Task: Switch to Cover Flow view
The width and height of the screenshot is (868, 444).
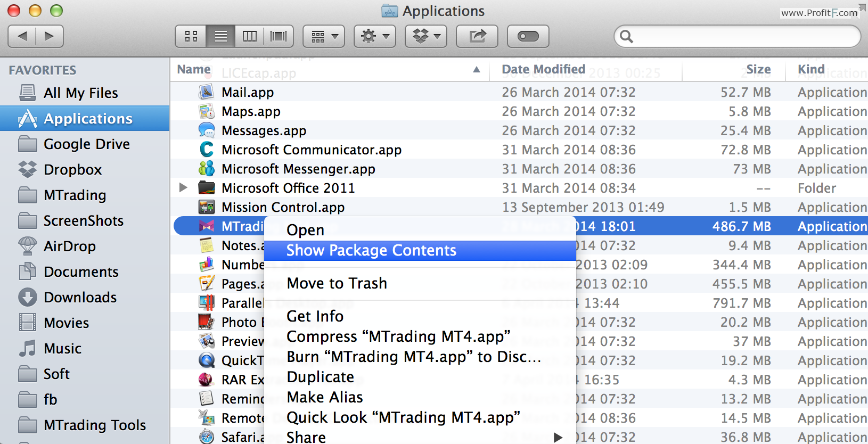Action: coord(279,36)
